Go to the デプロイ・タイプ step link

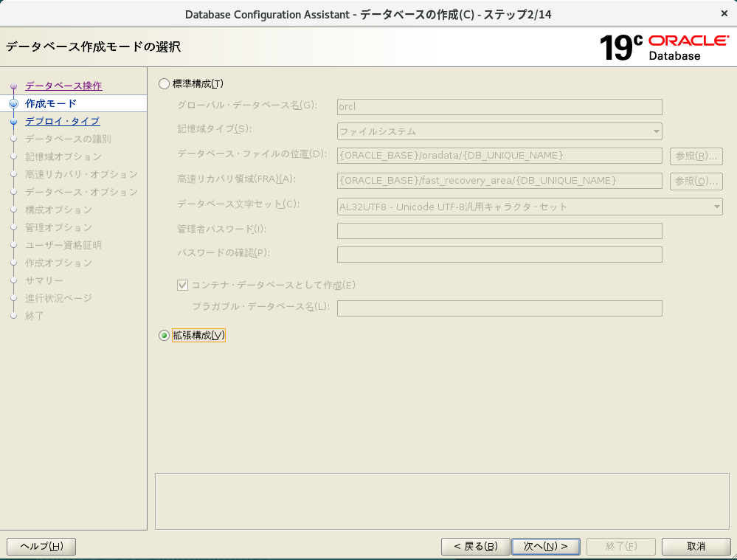tap(62, 121)
